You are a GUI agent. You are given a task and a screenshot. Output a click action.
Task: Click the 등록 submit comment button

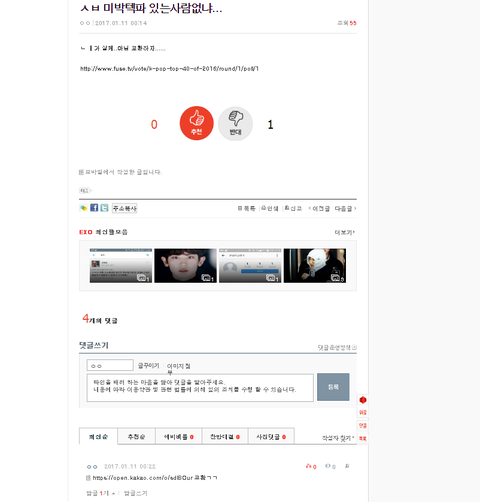[x=333, y=387]
